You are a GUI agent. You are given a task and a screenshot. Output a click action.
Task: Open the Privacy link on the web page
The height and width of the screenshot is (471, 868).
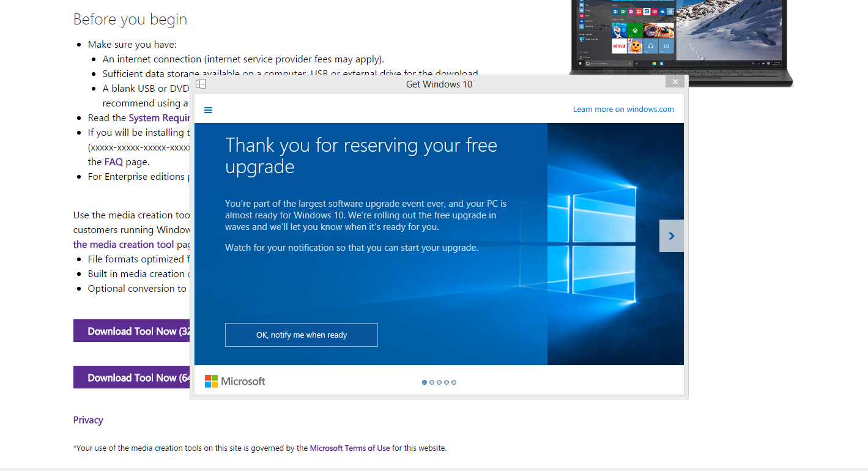88,420
